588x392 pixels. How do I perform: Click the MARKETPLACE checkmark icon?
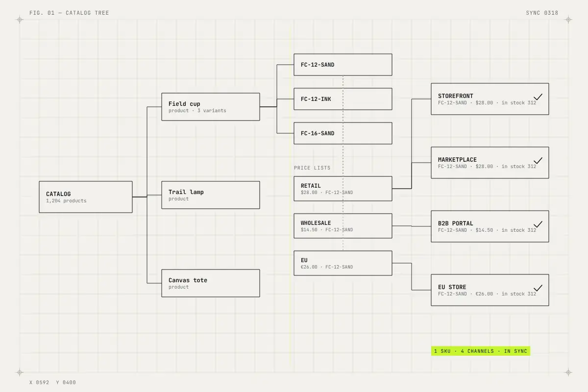[x=538, y=160]
